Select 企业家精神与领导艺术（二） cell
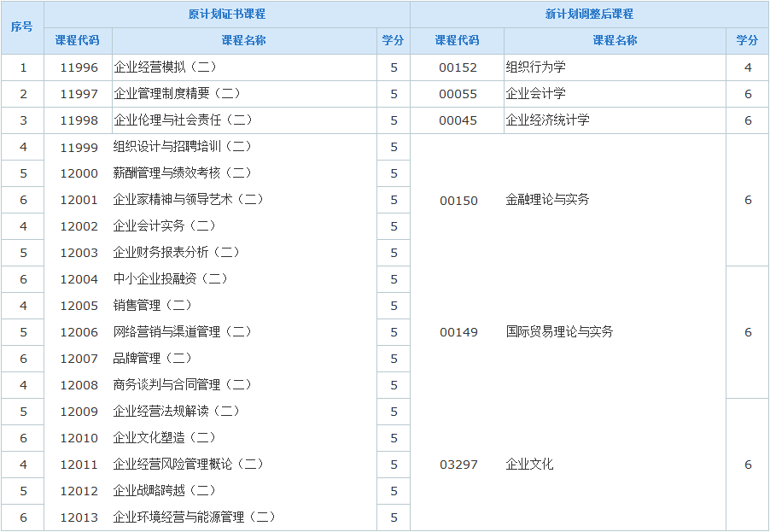 [x=189, y=200]
